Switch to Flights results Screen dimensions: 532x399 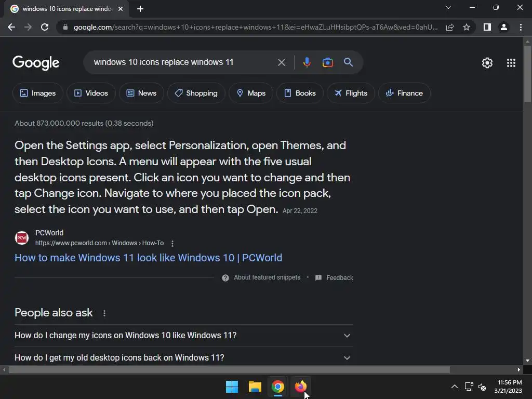tap(351, 93)
